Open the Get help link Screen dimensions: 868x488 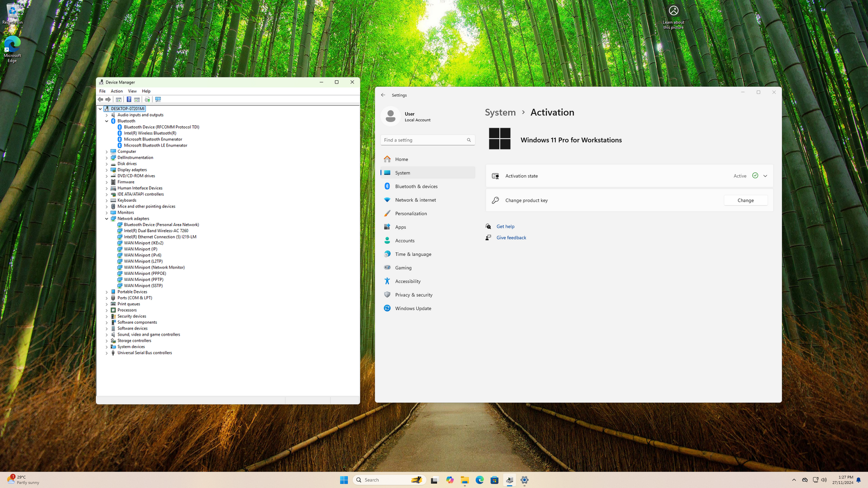pos(505,227)
